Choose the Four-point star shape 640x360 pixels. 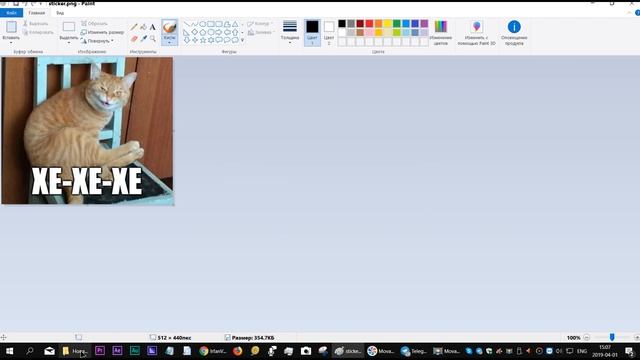(x=195, y=40)
